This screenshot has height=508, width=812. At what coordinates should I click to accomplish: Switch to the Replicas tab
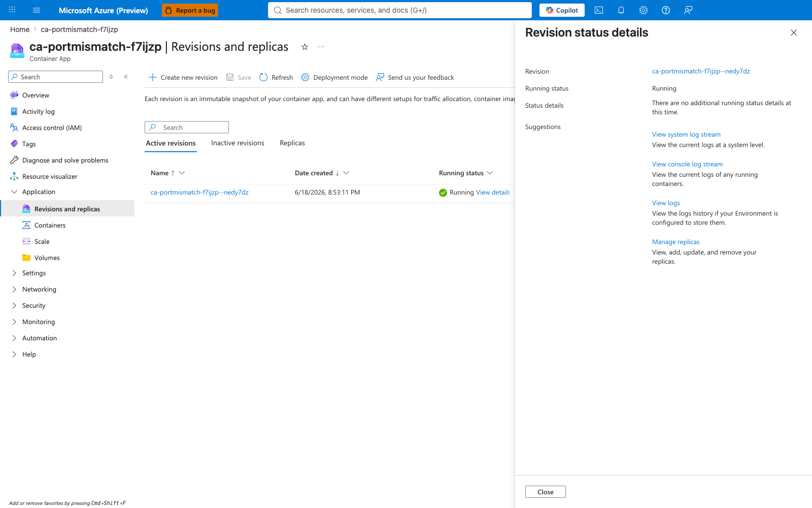(x=292, y=143)
